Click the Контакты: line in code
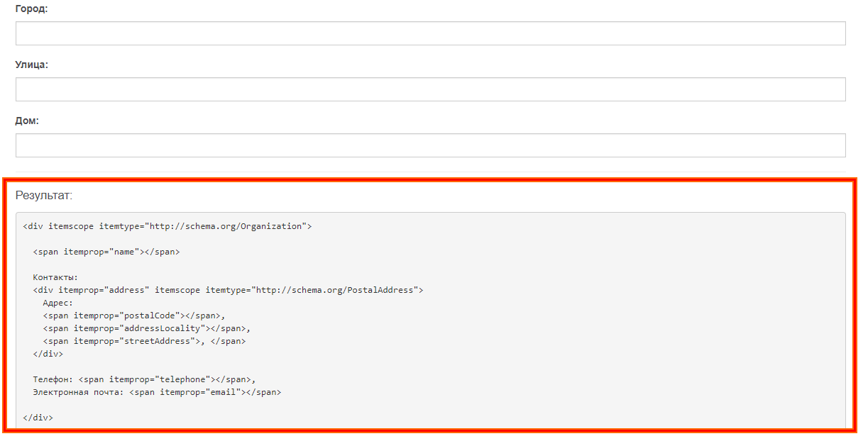Screen dimensions: 868x441 click(x=55, y=277)
